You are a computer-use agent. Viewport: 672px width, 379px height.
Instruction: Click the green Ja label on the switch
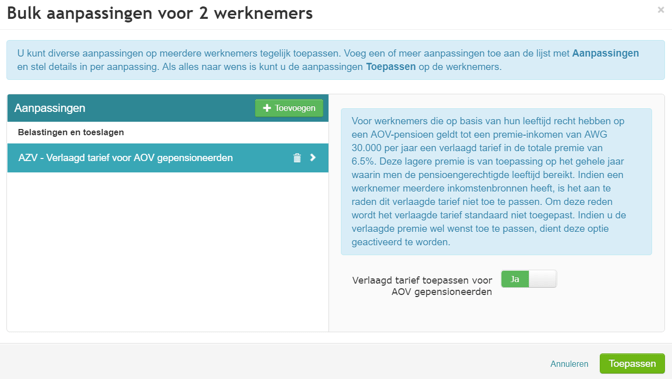pos(515,279)
